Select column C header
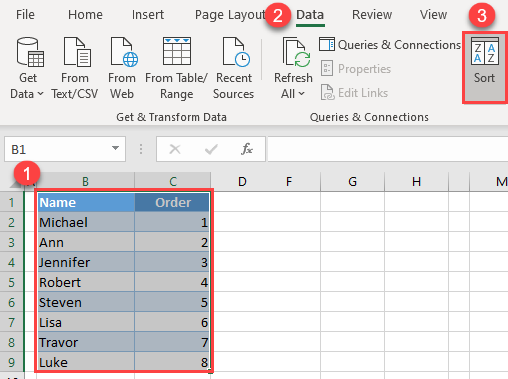The width and height of the screenshot is (508, 379). pyautogui.click(x=173, y=181)
